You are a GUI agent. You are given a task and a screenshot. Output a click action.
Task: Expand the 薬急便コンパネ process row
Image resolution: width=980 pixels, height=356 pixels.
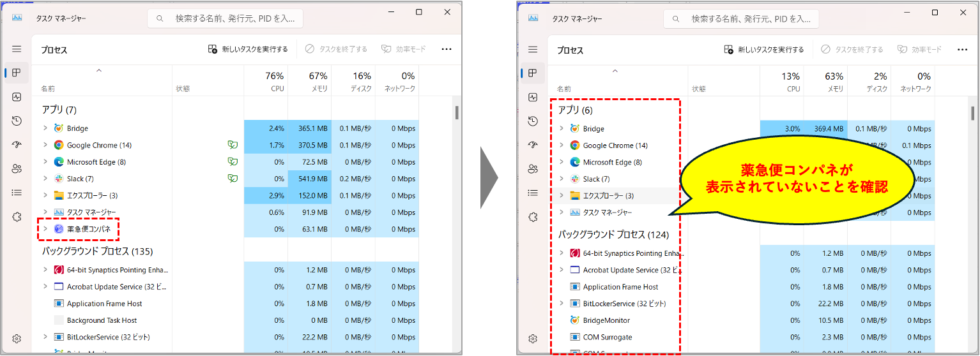[x=45, y=228]
